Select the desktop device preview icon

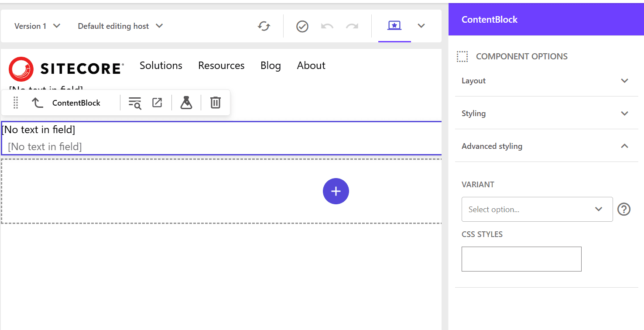[394, 26]
